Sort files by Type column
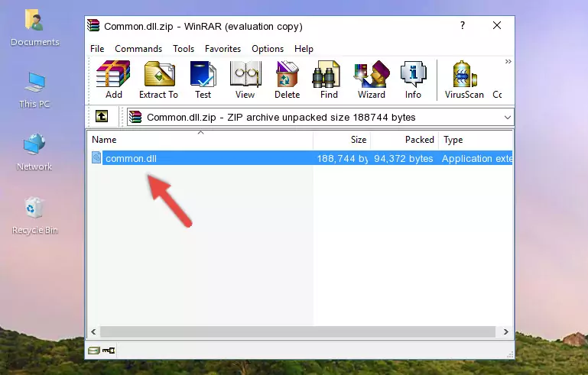Screen dimensions: 588x375 tap(476, 140)
